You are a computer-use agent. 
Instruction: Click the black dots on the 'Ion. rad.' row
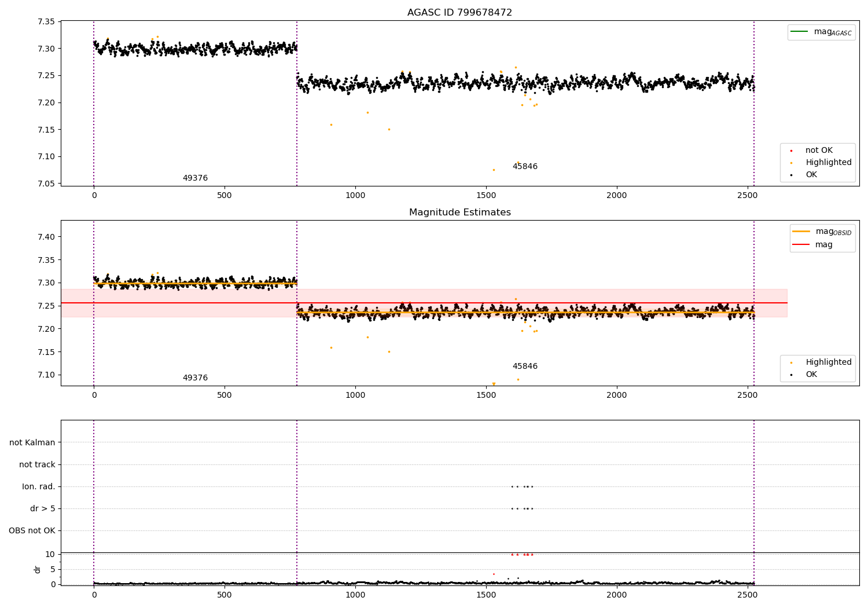pos(522,487)
